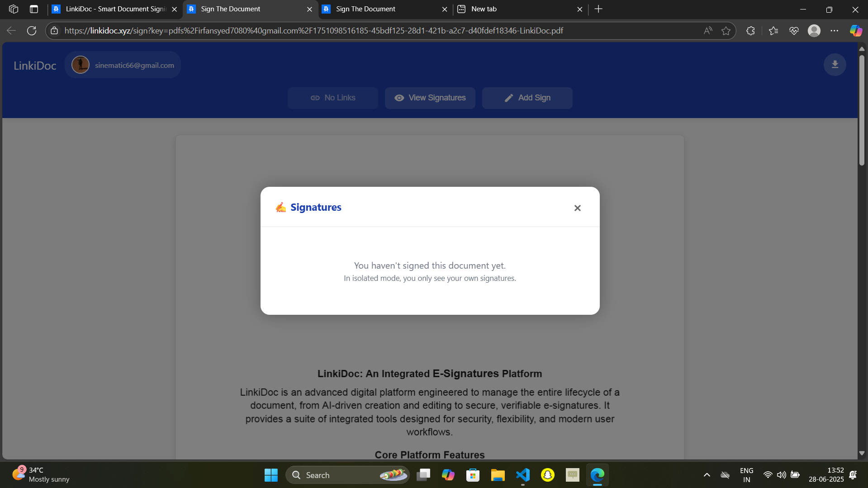The height and width of the screenshot is (488, 868).
Task: Close the New tab browser tab
Action: click(x=579, y=9)
